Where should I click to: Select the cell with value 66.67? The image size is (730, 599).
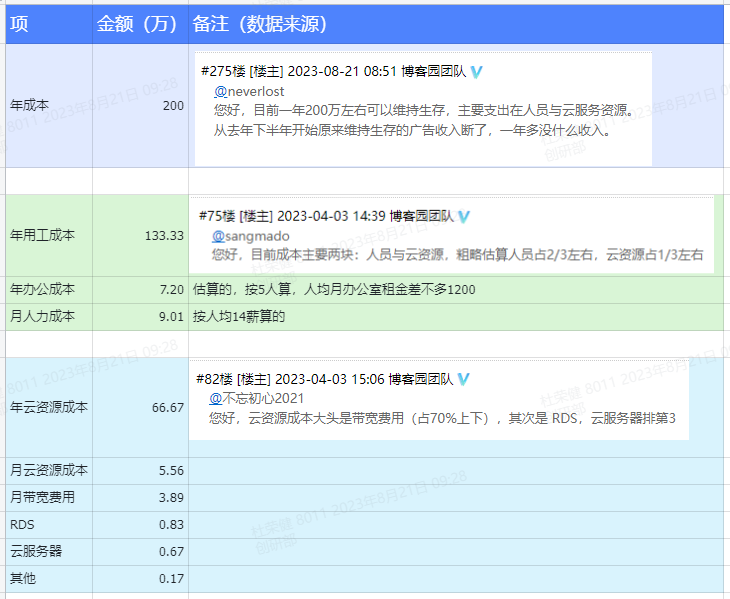[x=141, y=408]
